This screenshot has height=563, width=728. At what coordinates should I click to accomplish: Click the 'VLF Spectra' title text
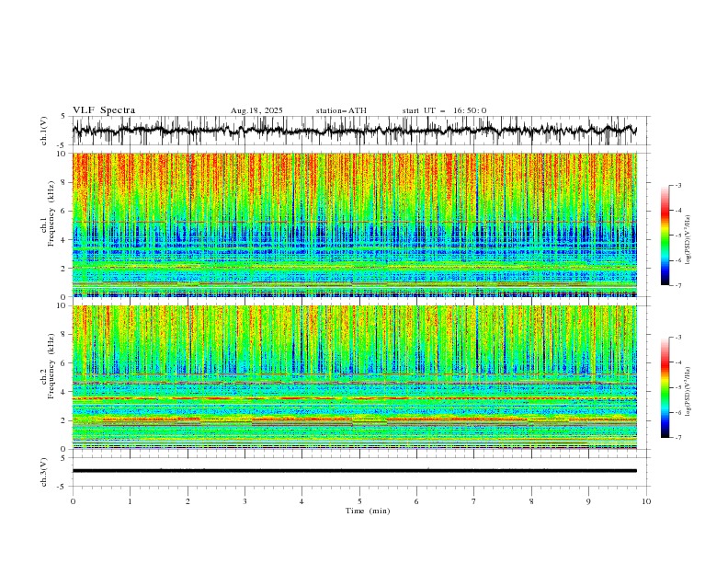pos(104,110)
